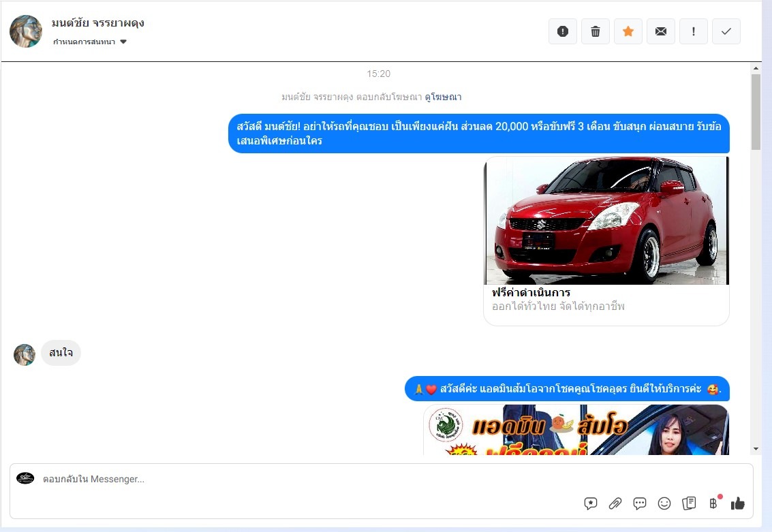Click the ดูโฆษณา link

[x=443, y=97]
